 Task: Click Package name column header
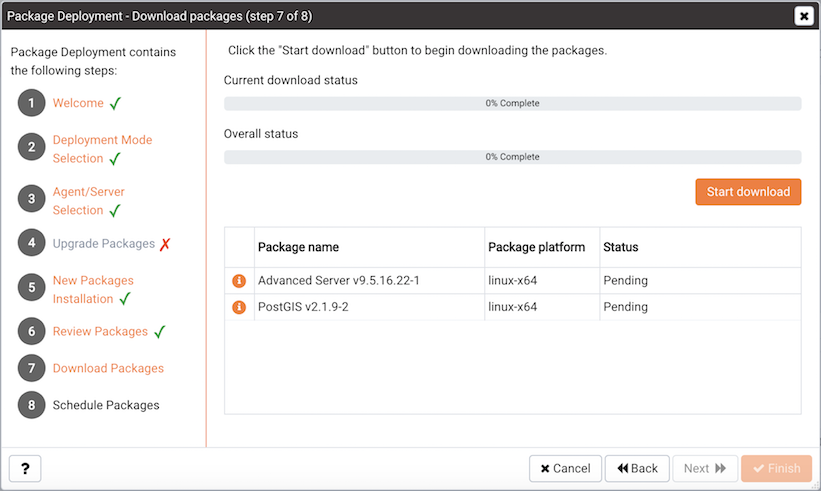click(370, 247)
